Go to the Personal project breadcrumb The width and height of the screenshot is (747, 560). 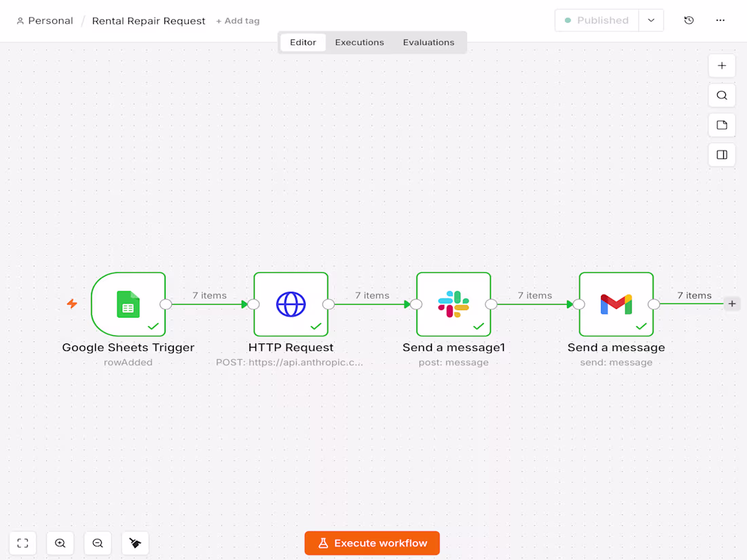pos(45,21)
